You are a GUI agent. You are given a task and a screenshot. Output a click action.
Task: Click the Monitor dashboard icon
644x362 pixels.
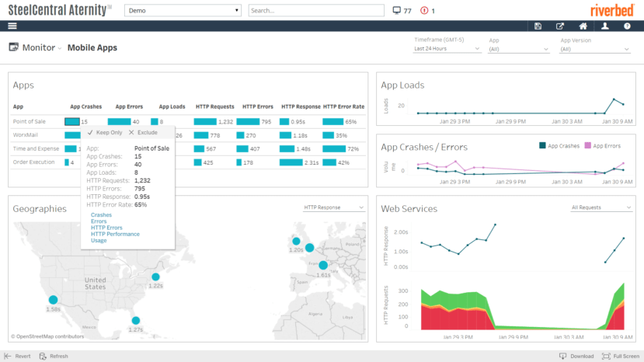[13, 47]
